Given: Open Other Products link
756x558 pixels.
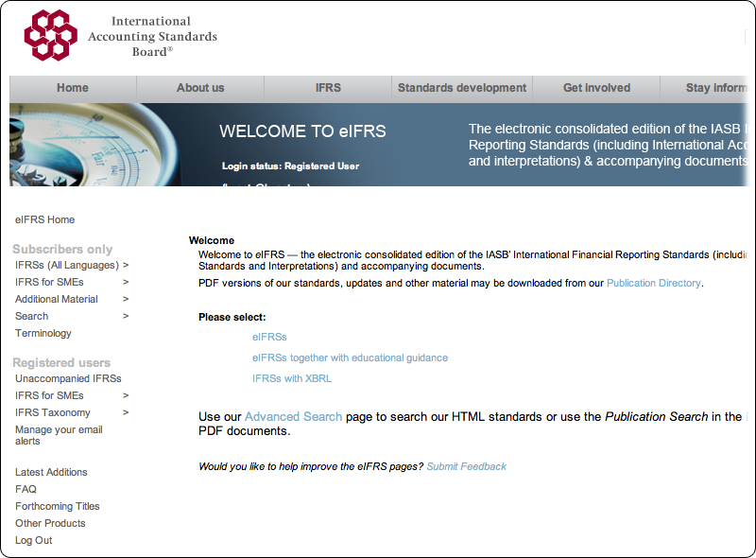Looking at the screenshot, I should click(x=50, y=523).
